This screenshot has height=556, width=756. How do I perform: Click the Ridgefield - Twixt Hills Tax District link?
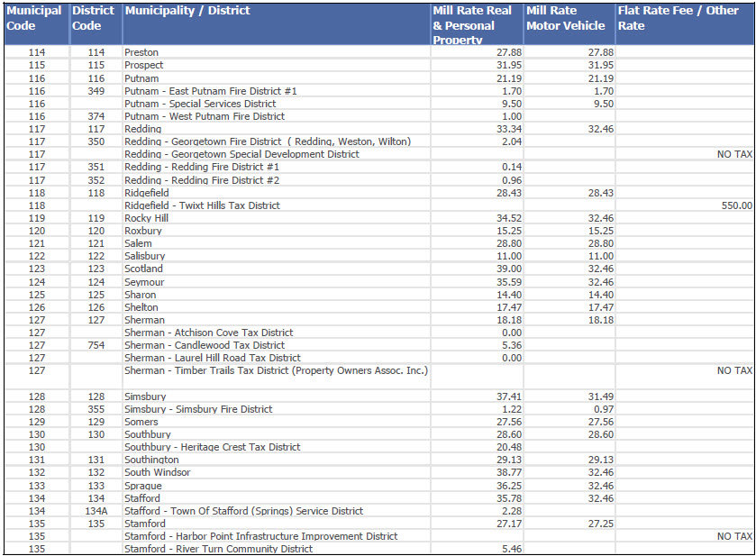point(203,205)
